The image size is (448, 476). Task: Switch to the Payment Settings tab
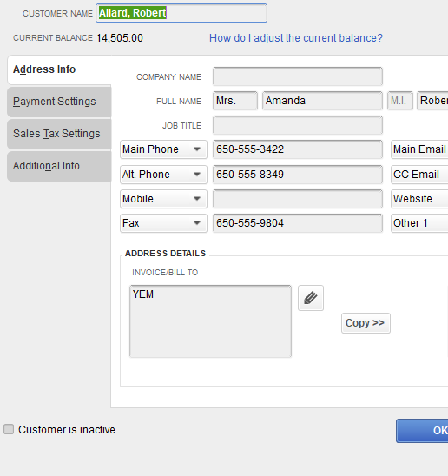pos(59,102)
